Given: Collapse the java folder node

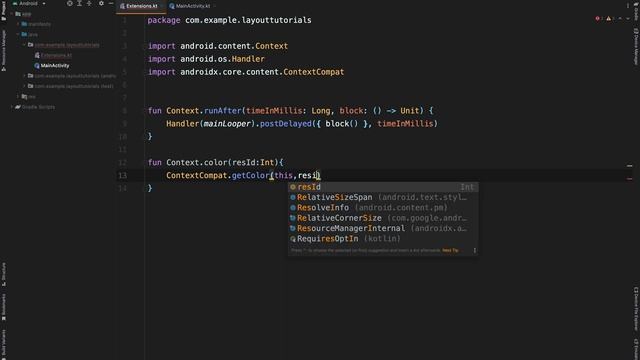Looking at the screenshot, I should (x=18, y=35).
